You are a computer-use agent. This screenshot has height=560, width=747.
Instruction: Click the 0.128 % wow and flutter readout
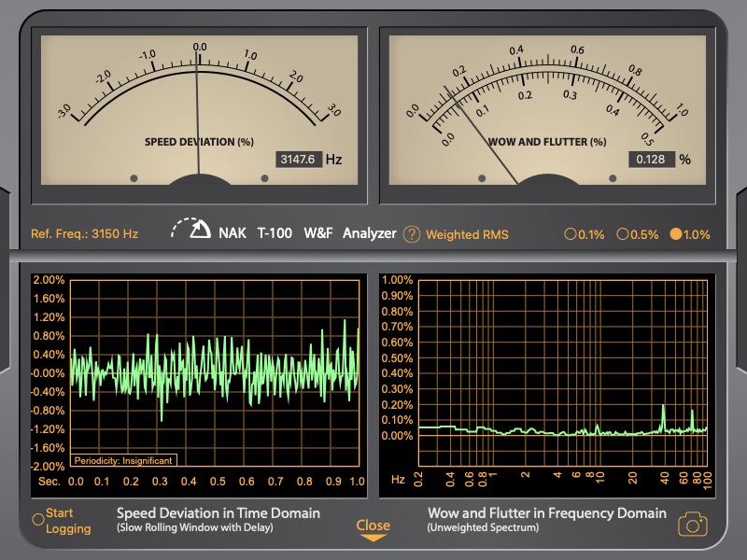pyautogui.click(x=651, y=159)
